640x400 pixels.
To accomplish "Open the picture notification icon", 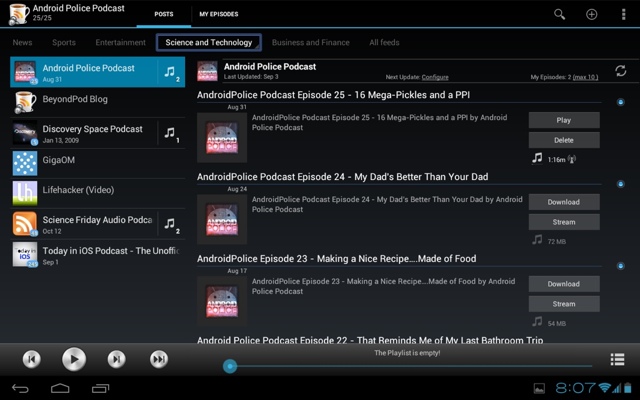I will point(539,388).
